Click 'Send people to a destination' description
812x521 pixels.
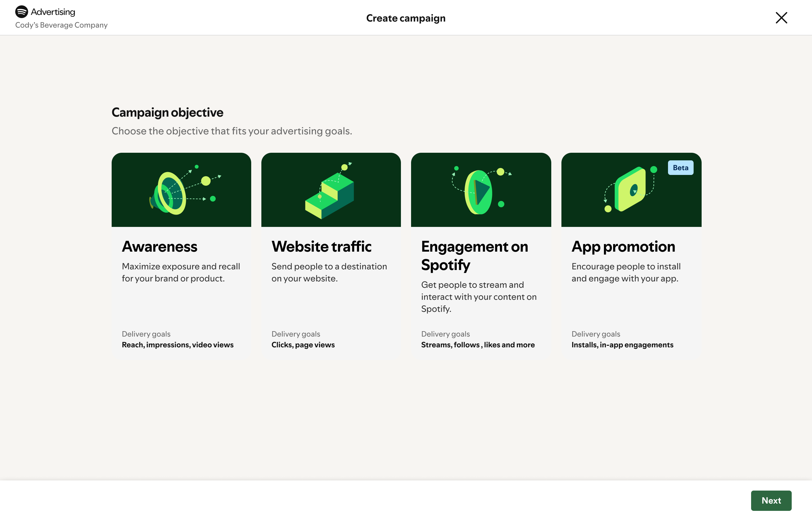[x=329, y=272]
